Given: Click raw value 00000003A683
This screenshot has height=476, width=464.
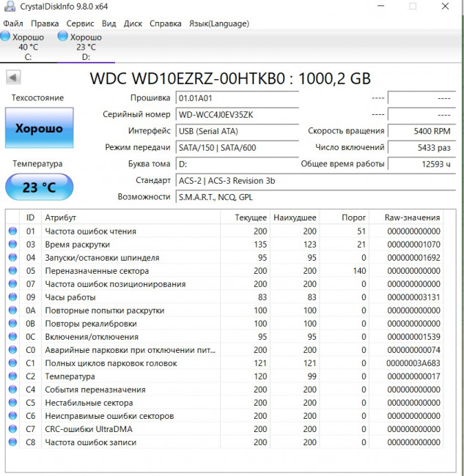Looking at the screenshot, I should (413, 363).
